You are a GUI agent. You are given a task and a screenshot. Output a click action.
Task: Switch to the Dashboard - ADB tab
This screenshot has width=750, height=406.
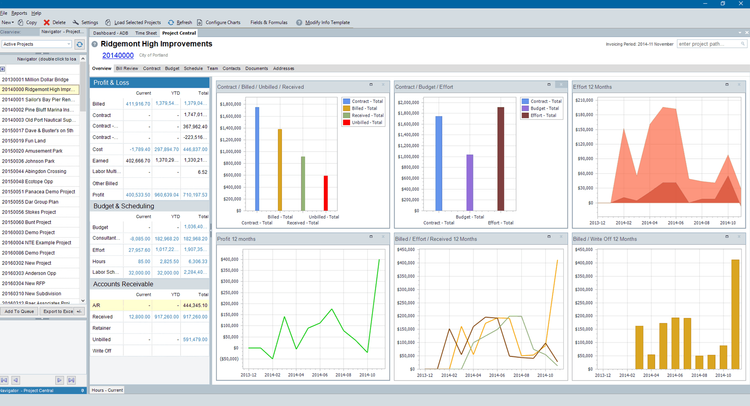tap(110, 33)
